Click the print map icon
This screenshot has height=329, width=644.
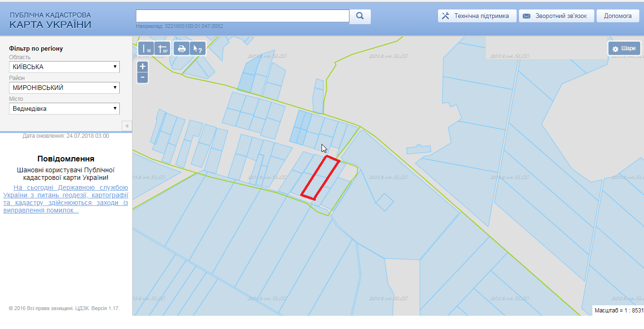181,49
